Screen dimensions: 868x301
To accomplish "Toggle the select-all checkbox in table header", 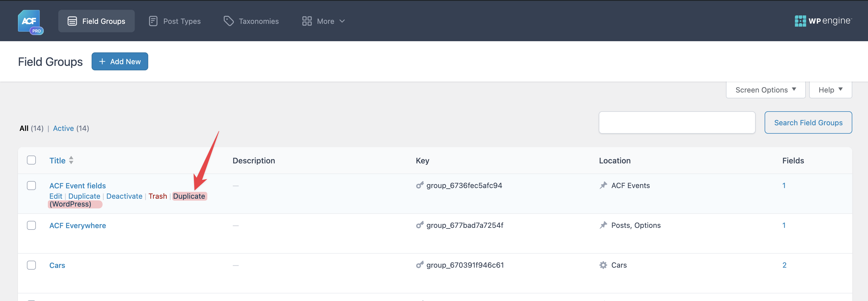I will point(31,160).
